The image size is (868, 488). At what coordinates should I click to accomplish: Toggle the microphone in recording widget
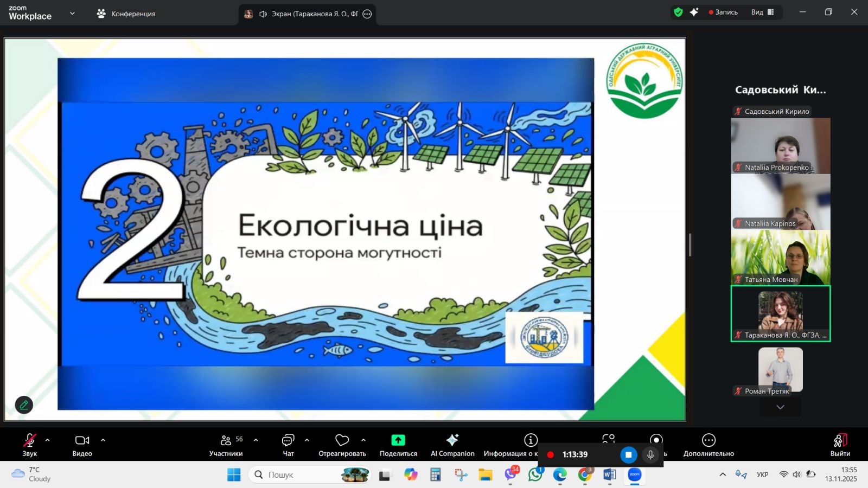point(650,454)
